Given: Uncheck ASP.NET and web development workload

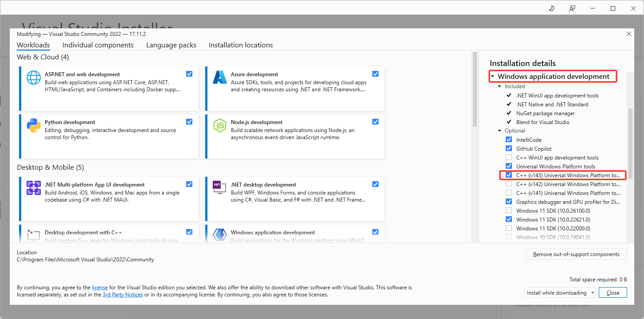Looking at the screenshot, I should (x=189, y=74).
